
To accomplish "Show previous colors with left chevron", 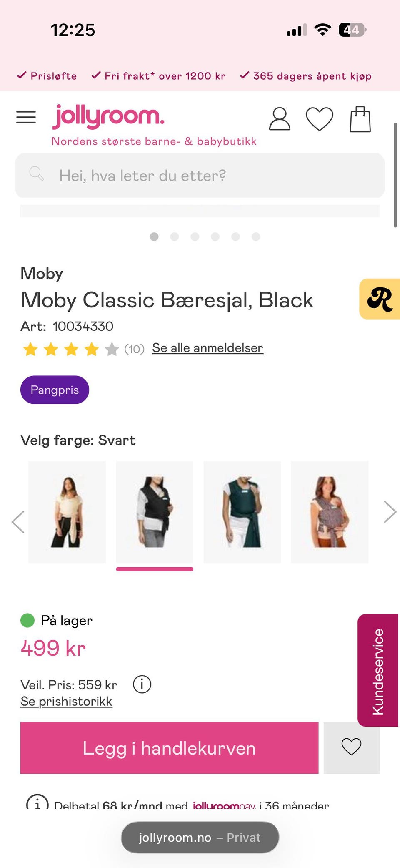I will [x=18, y=521].
